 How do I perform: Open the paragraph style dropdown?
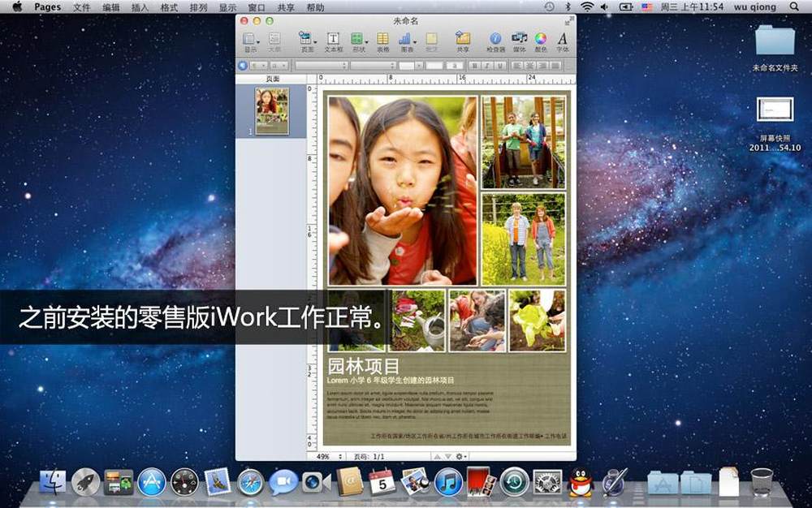point(258,66)
